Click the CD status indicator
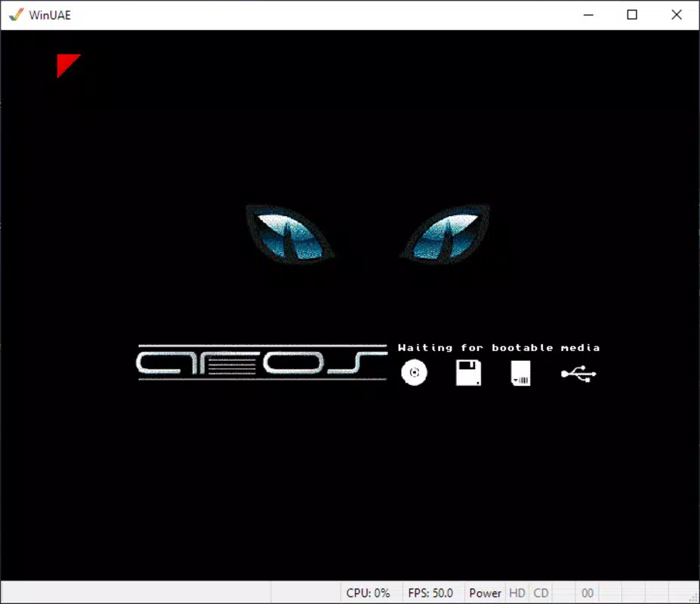 click(541, 593)
